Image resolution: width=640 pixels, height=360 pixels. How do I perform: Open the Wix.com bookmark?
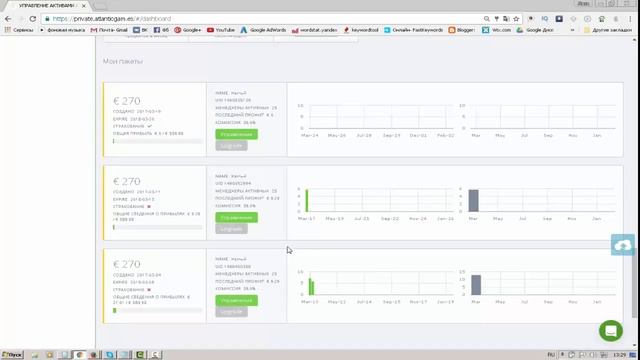[496, 30]
